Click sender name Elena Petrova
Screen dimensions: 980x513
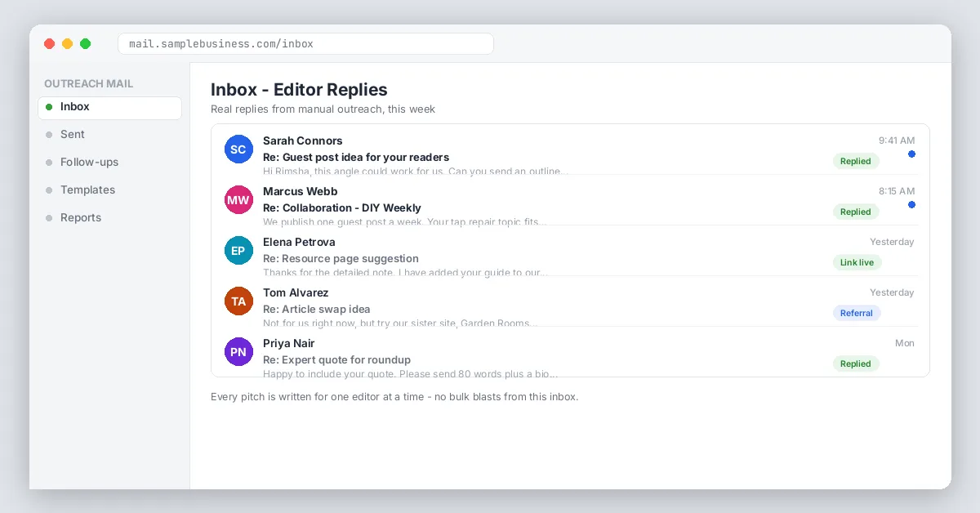click(299, 242)
